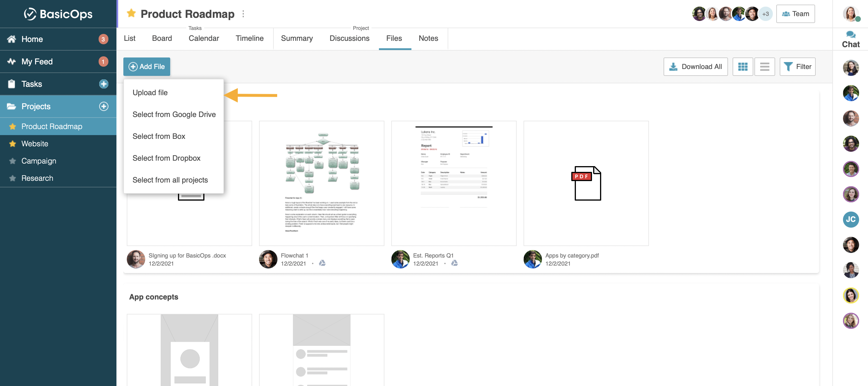Click the Download All button
Screen dimensions: 868x386
pyautogui.click(x=695, y=66)
